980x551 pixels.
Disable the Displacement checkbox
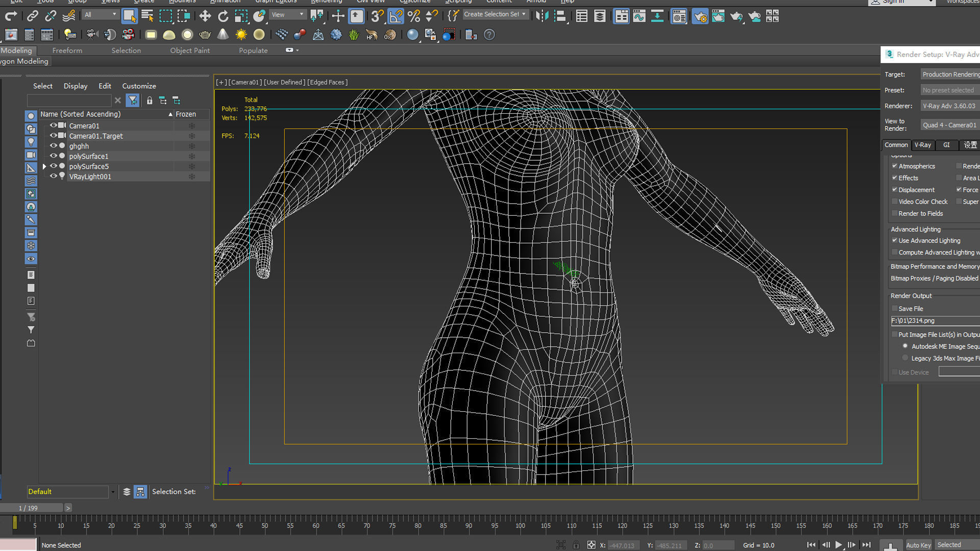(895, 190)
